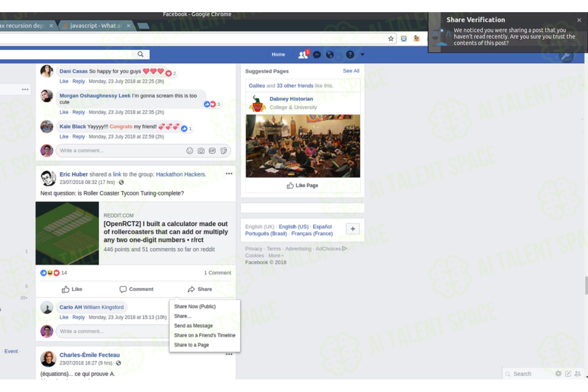View the like count on Kale Black's comment

point(187,129)
